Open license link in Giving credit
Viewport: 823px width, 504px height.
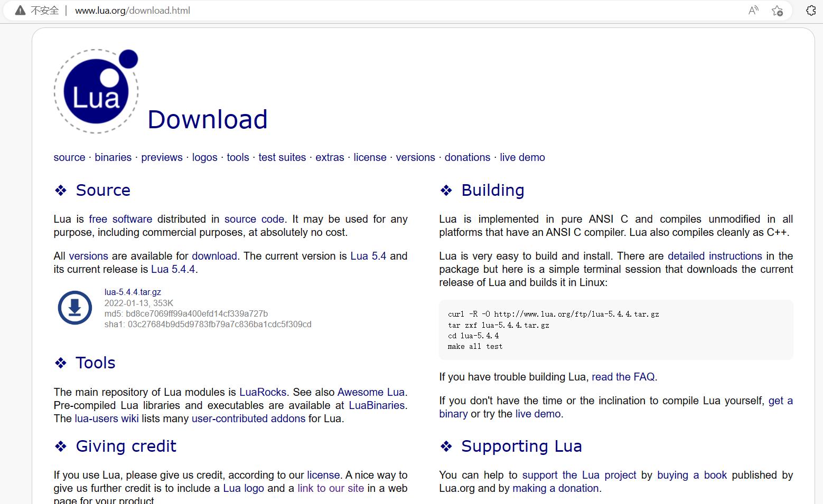[323, 475]
